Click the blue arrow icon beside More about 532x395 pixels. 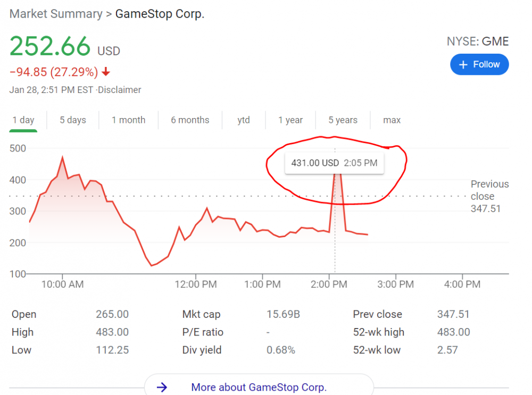point(162,387)
